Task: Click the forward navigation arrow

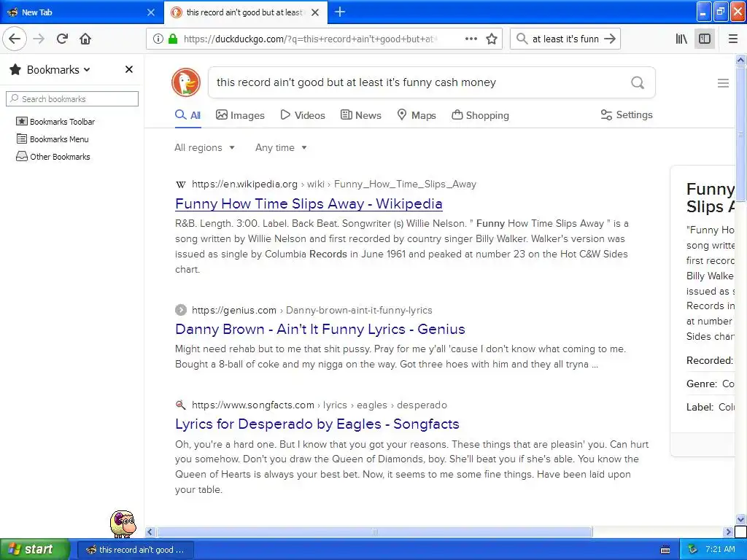Action: coord(39,39)
